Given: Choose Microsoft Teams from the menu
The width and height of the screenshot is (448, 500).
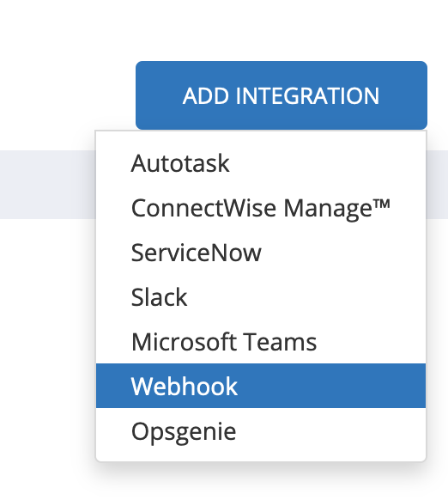Looking at the screenshot, I should pos(261,342).
